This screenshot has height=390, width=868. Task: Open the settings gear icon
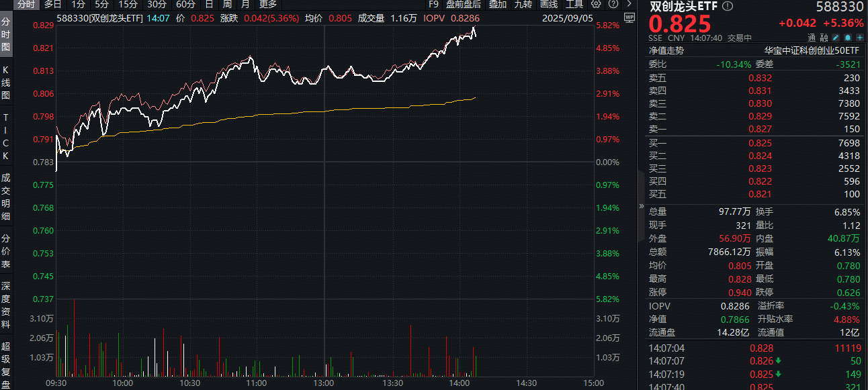595,4
